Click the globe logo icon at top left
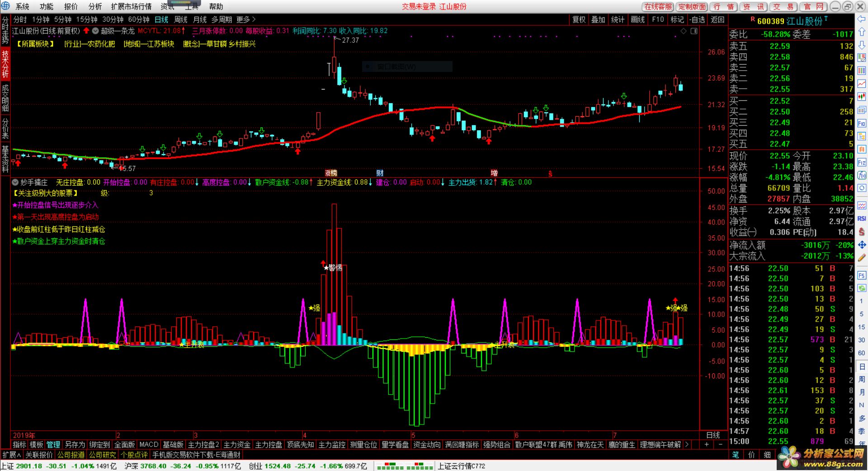This screenshot has width=868, height=471. click(x=5, y=6)
